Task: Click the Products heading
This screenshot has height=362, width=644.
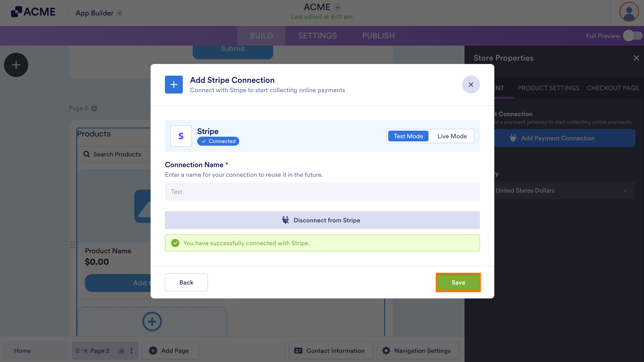Action: (x=94, y=134)
